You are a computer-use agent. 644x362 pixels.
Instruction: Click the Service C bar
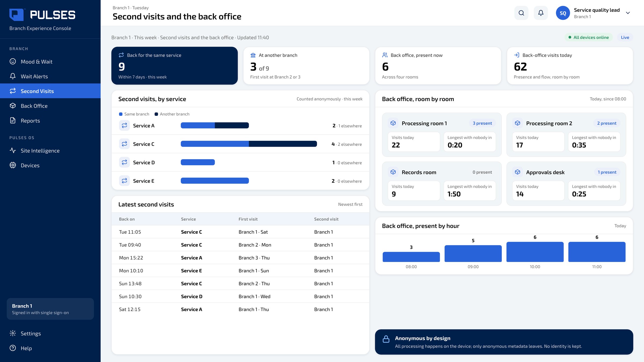(249, 144)
